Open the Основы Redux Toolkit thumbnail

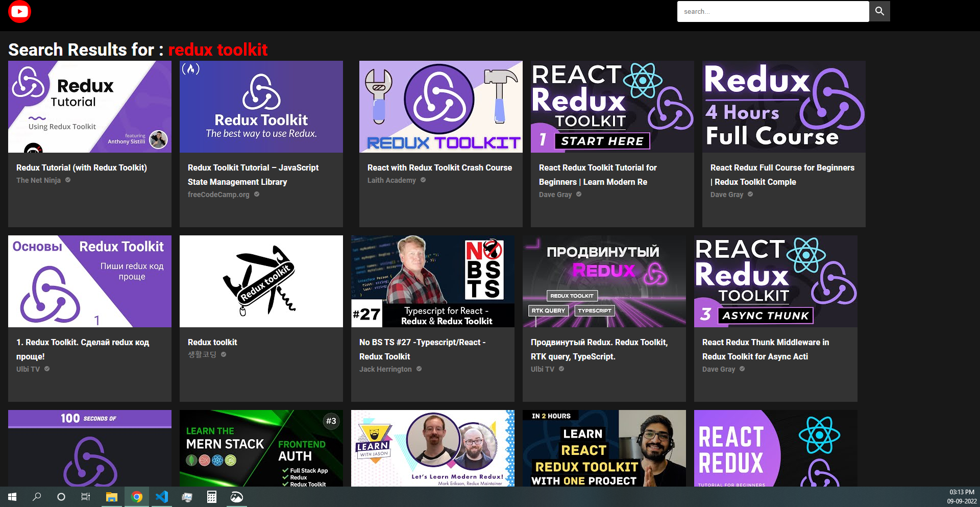pos(90,281)
